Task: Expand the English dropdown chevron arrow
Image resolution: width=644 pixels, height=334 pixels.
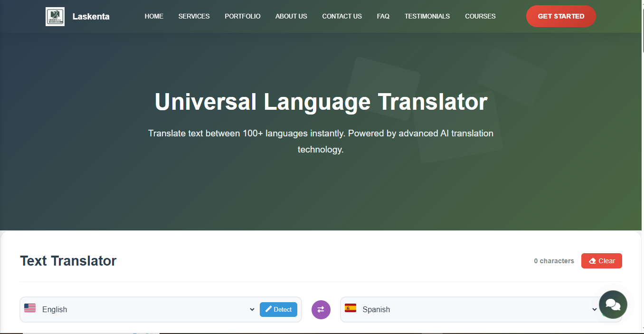Action: [x=252, y=309]
